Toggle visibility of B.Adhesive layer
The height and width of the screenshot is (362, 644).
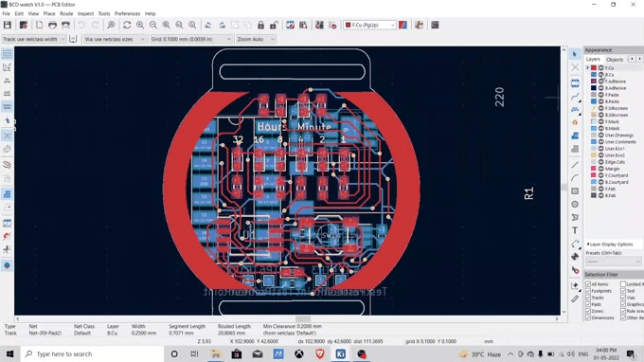click(600, 88)
